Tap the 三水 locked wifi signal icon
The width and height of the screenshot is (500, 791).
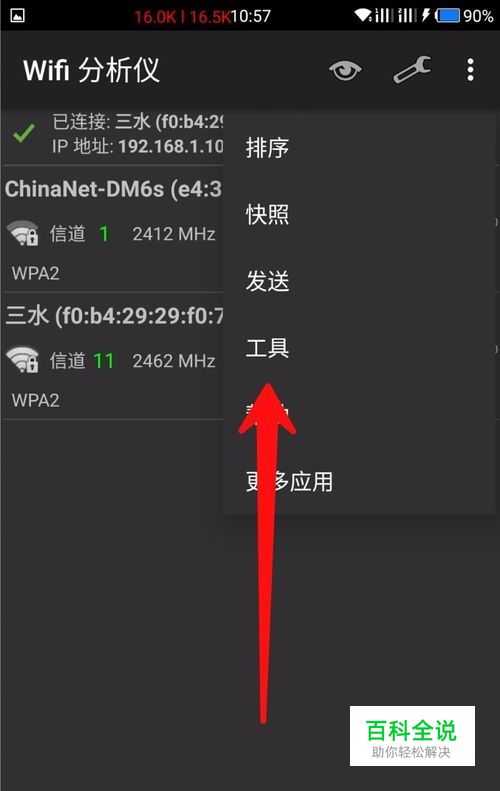pyautogui.click(x=23, y=360)
